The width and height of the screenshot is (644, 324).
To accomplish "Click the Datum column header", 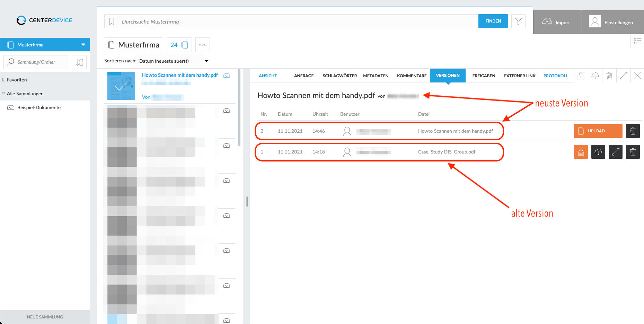I will [285, 114].
